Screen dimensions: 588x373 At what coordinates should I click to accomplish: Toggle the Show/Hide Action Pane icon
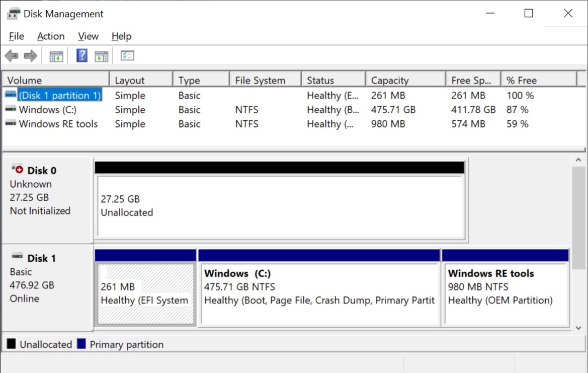point(101,56)
